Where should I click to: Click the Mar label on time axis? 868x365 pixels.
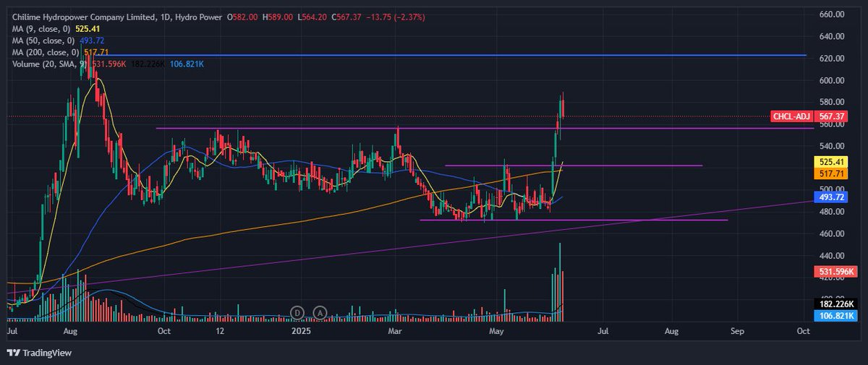coord(394,330)
